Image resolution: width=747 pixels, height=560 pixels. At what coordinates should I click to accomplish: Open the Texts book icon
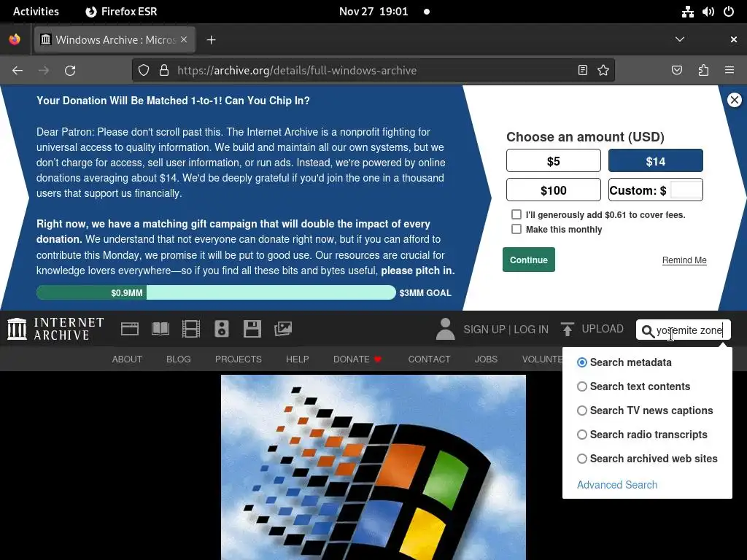coord(160,329)
